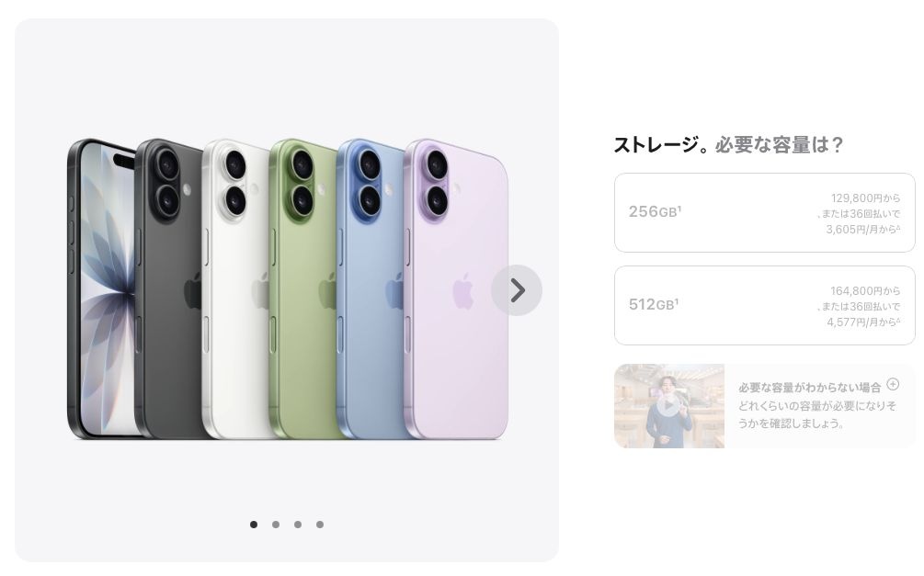Click the blue iPhone in lineup
This screenshot has height=576, width=924.
pyautogui.click(x=371, y=288)
